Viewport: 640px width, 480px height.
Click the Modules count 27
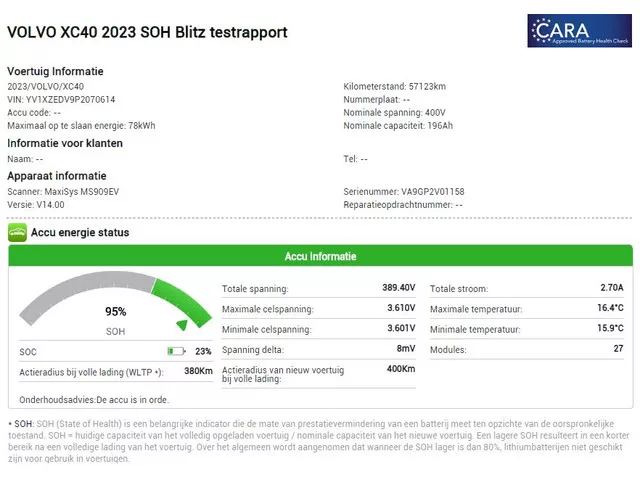coord(618,349)
